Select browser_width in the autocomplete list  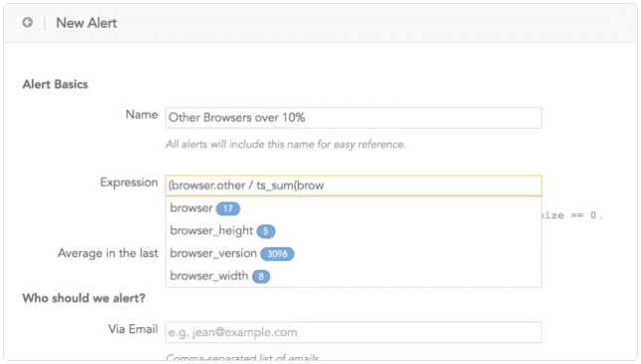click(x=353, y=276)
